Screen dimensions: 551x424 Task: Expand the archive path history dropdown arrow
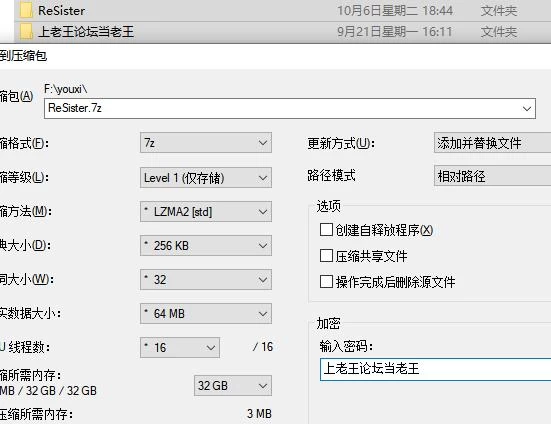click(526, 109)
